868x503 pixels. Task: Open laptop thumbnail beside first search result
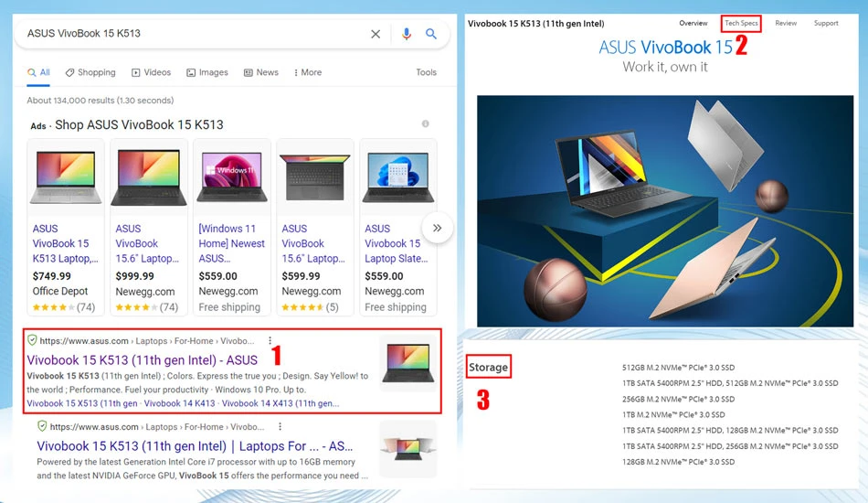pyautogui.click(x=408, y=363)
